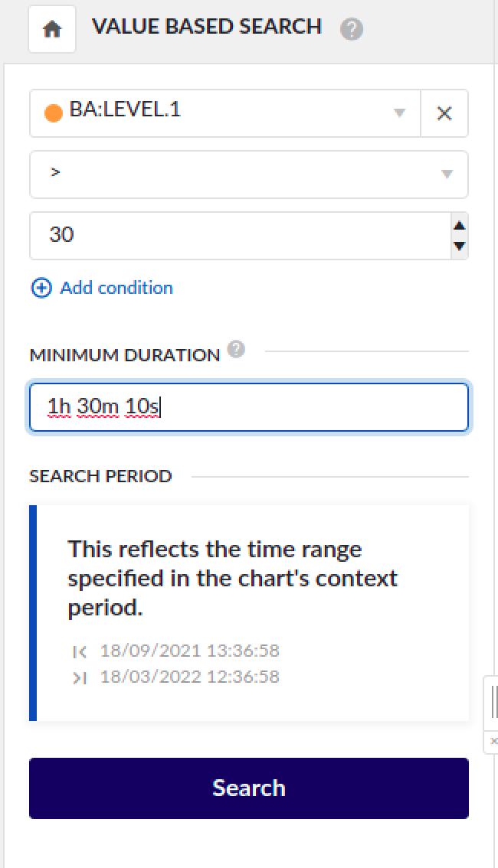
Task: Click the plus icon next to Add condition
Action: click(40, 288)
